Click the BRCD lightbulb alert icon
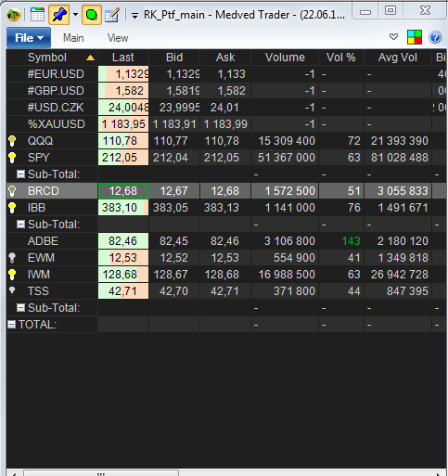Screen dimensions: 448x476 (x=12, y=191)
